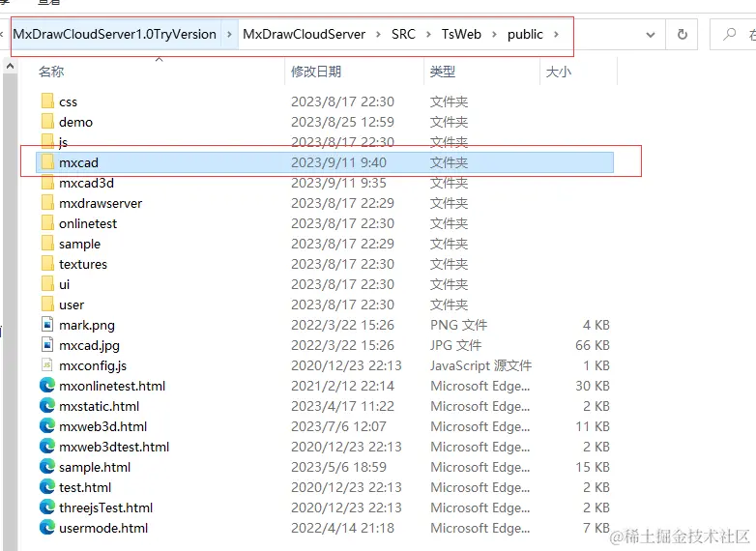The height and width of the screenshot is (551, 756).
Task: Select the file name mxweb3dtest.html
Action: pyautogui.click(x=114, y=447)
